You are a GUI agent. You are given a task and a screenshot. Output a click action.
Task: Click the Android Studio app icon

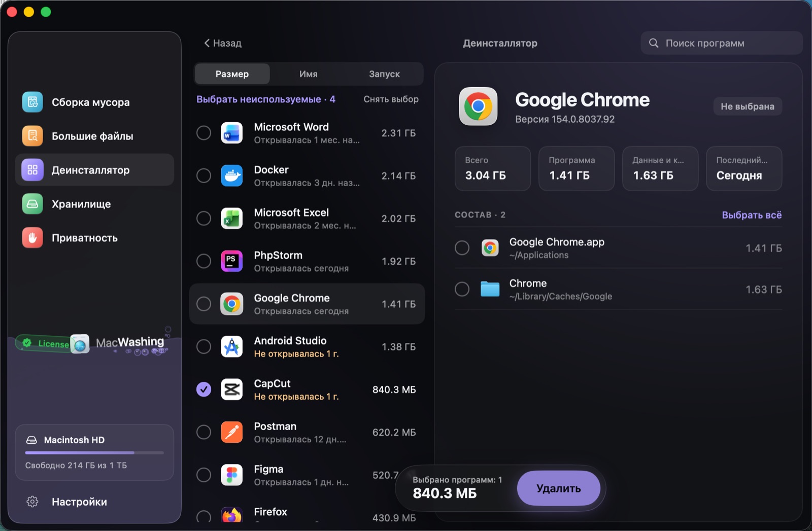pos(232,346)
